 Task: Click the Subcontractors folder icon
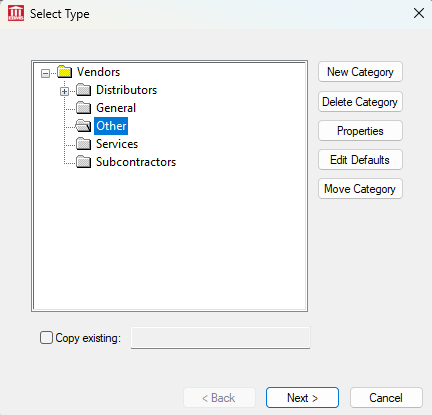tap(84, 162)
